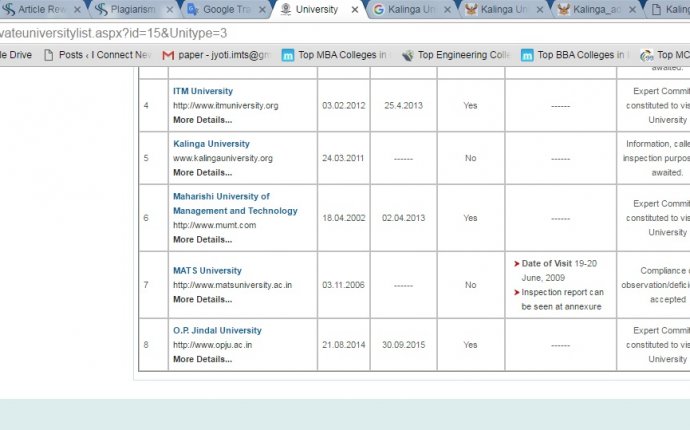Viewport: 690px width, 430px height.
Task: Open the Kalinga_ad tab
Action: pyautogui.click(x=595, y=9)
